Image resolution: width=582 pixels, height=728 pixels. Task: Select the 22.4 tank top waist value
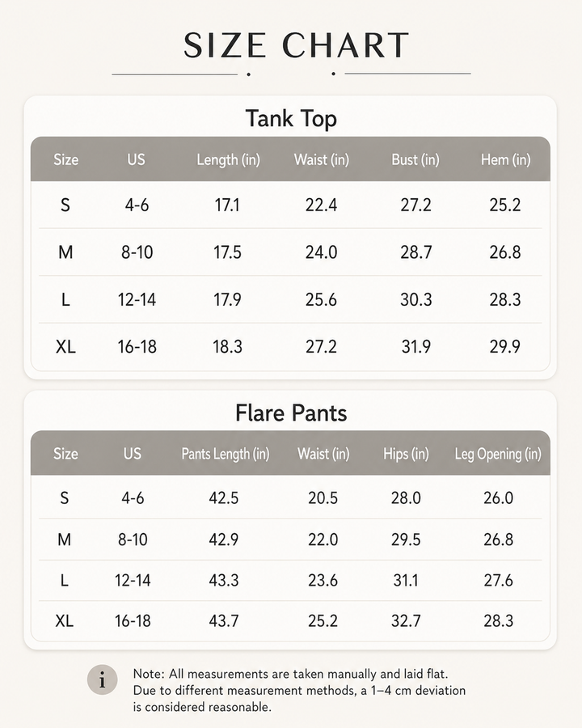pos(321,205)
